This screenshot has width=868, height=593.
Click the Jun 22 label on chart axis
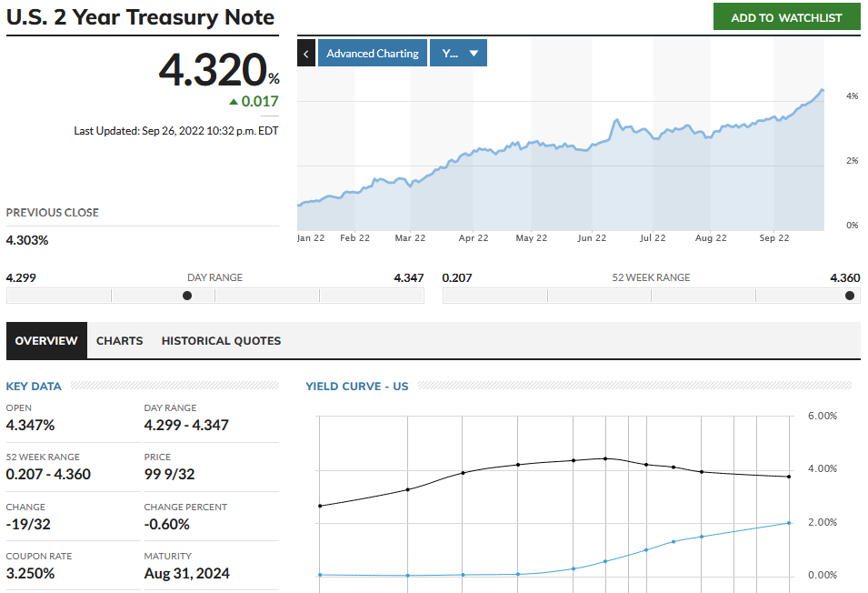592,238
